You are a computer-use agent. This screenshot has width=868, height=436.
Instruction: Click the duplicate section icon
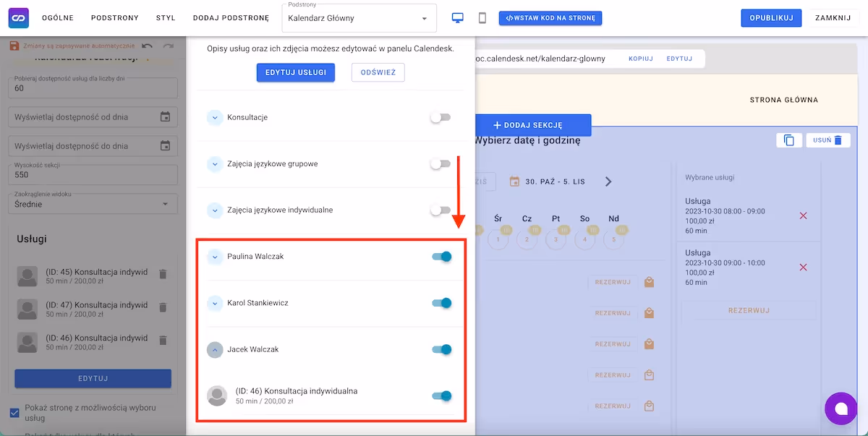point(789,140)
